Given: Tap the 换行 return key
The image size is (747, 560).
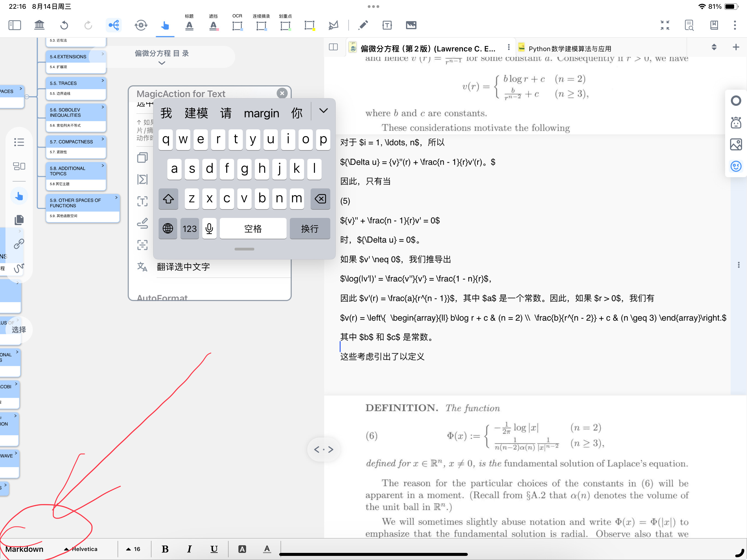Looking at the screenshot, I should pos(310,229).
